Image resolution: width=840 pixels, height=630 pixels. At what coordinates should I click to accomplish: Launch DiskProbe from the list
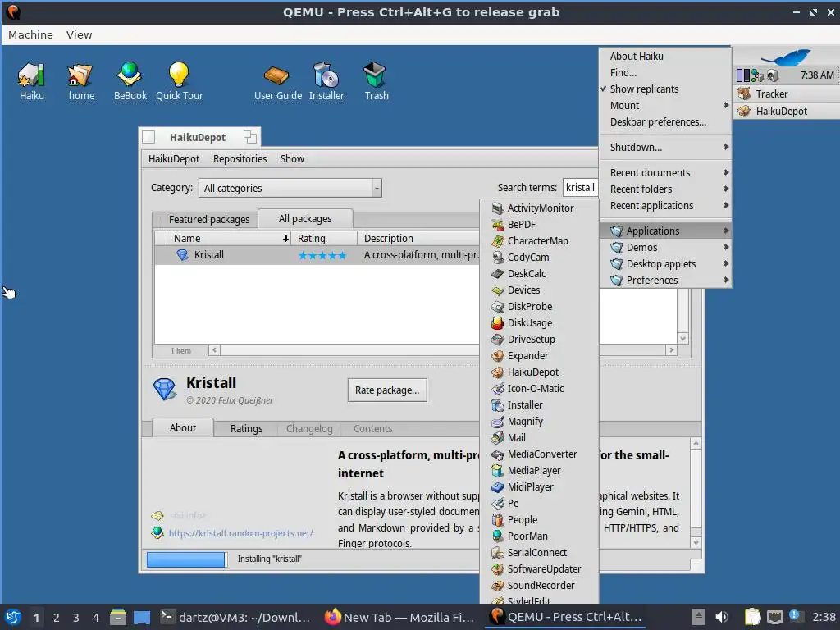539,307
